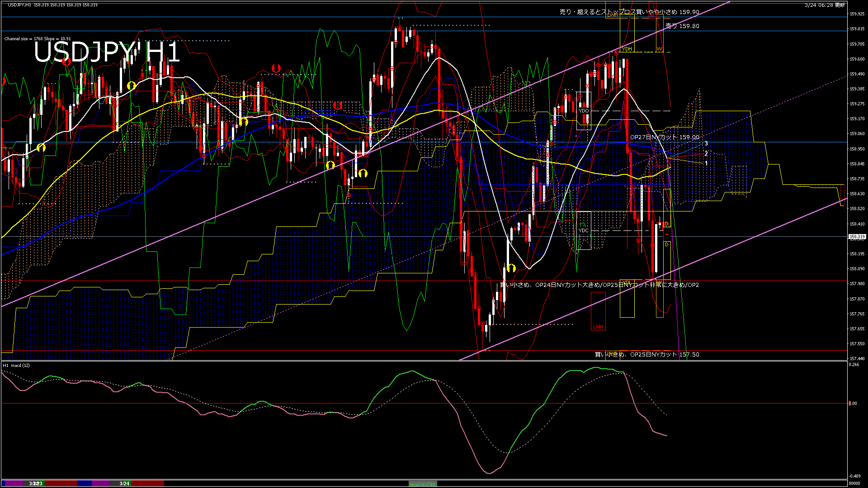The height and width of the screenshot is (488, 868).
Task: Select the OP27日NYカット 159.00 label
Action: [x=664, y=137]
